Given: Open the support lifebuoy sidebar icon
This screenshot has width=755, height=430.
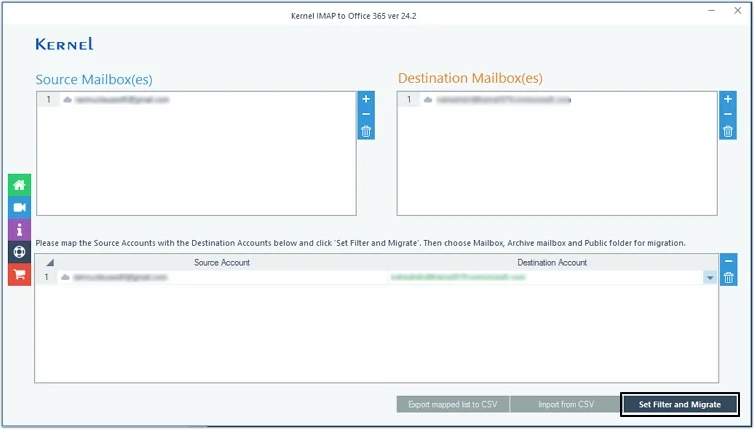Looking at the screenshot, I should coord(19,252).
